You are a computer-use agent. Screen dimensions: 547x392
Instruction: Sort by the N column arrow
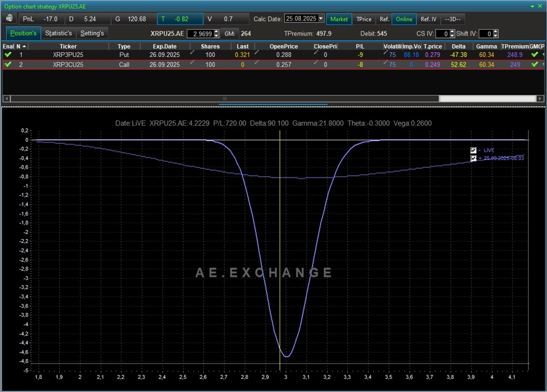(24, 47)
